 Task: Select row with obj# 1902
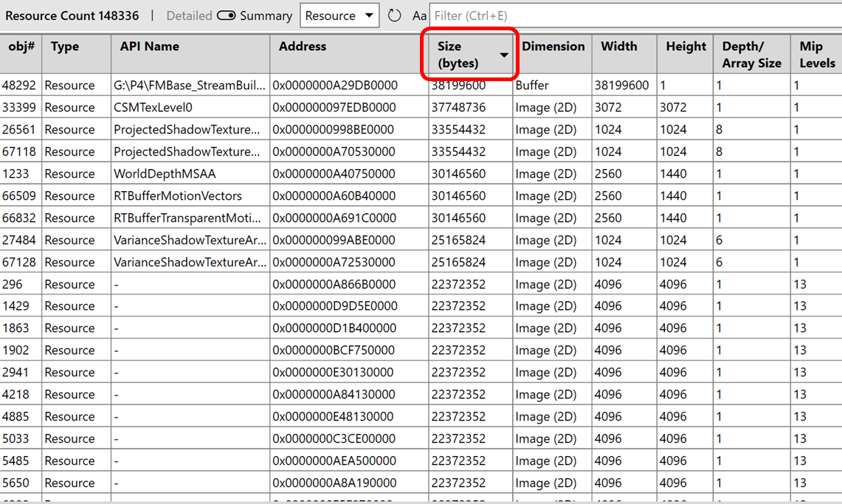click(421, 350)
